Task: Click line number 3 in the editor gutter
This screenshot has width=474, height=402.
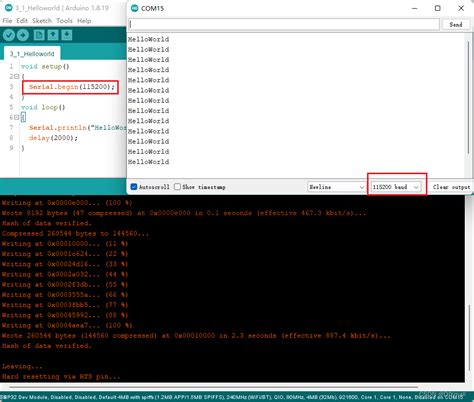Action: point(11,87)
